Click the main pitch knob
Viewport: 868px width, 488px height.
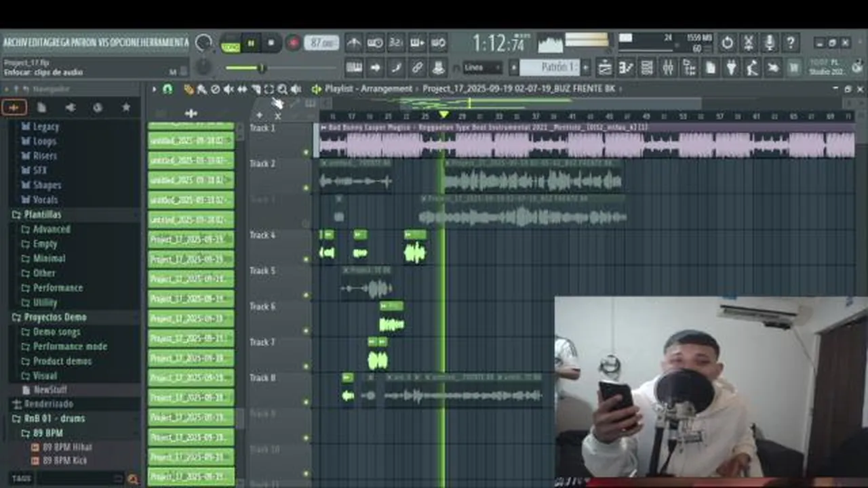(203, 67)
